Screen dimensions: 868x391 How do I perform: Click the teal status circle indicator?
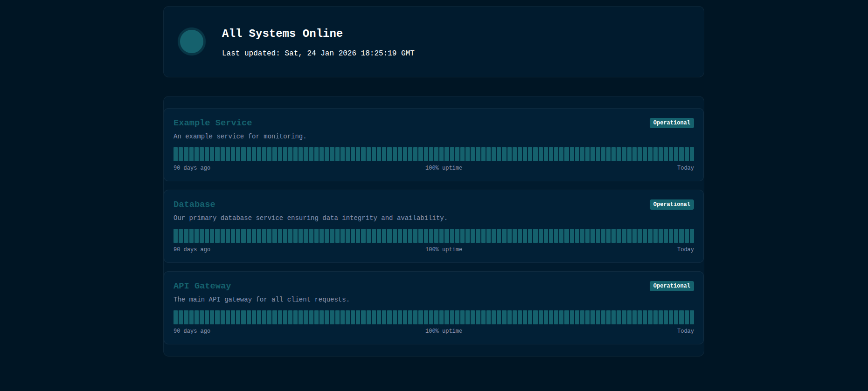192,41
